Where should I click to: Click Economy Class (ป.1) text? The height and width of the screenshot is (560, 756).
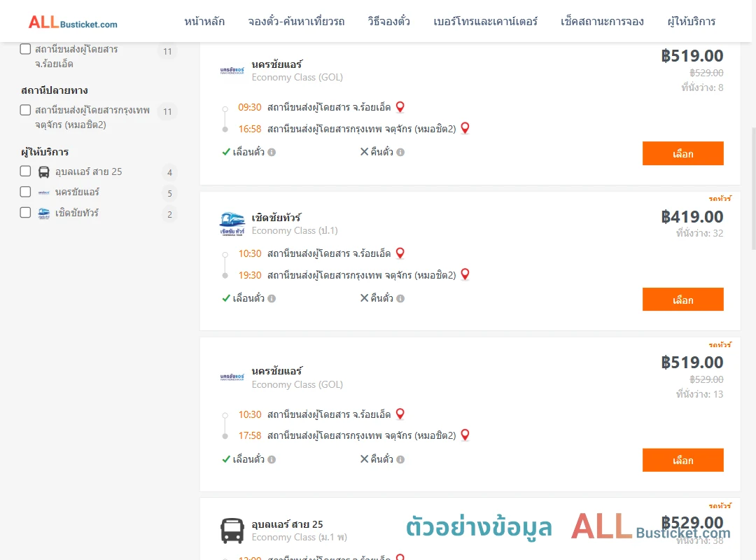pos(295,231)
